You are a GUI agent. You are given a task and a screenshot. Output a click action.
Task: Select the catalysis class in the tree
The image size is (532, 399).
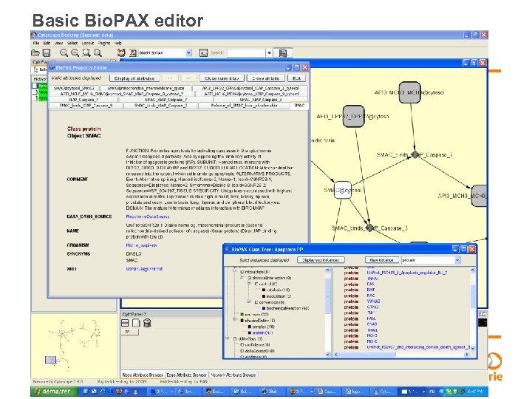(278, 290)
